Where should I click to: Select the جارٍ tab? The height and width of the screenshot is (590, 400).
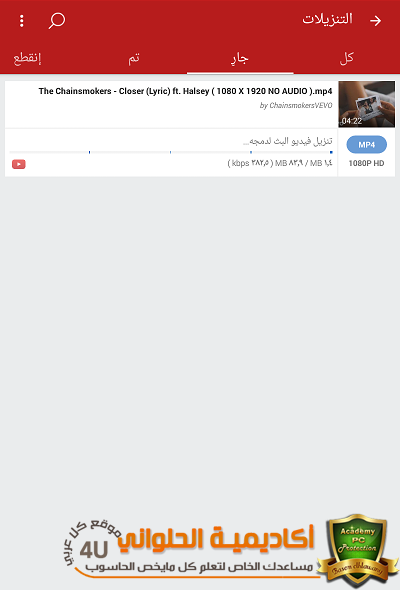[x=240, y=59]
